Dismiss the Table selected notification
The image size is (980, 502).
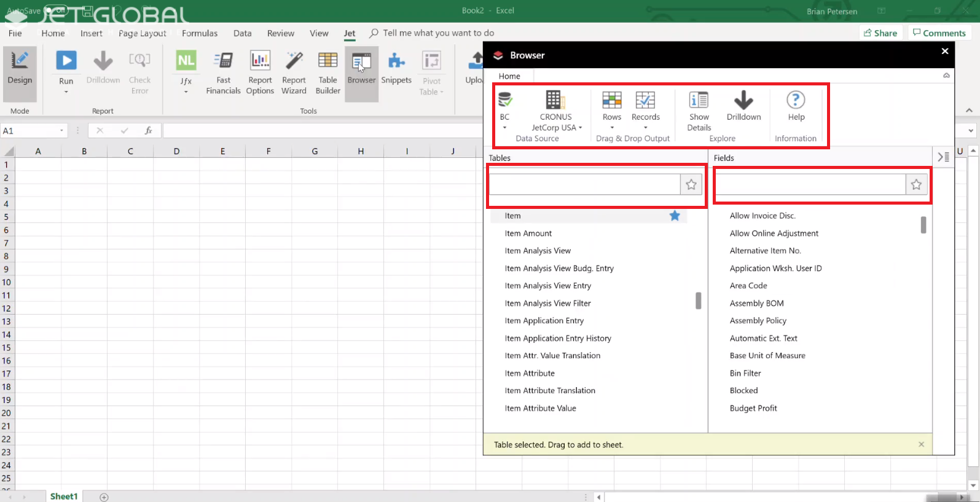pos(921,444)
